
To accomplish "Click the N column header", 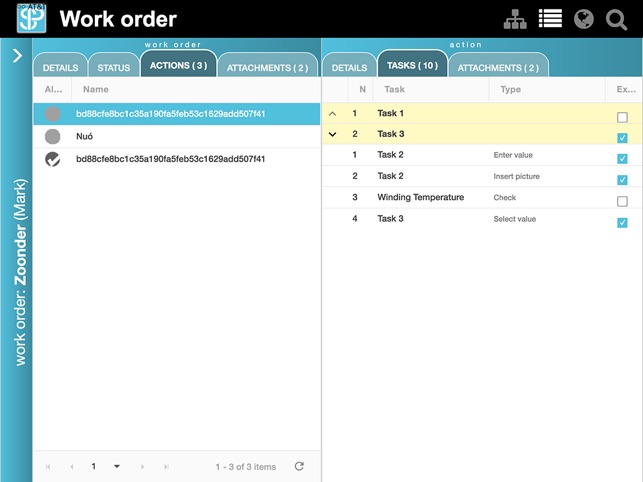I will pyautogui.click(x=362, y=89).
